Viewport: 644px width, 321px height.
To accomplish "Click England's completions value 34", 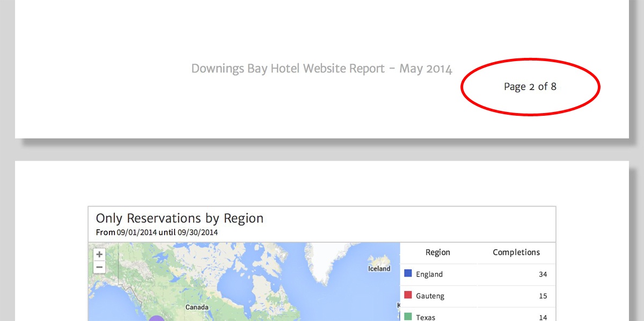I will (543, 274).
